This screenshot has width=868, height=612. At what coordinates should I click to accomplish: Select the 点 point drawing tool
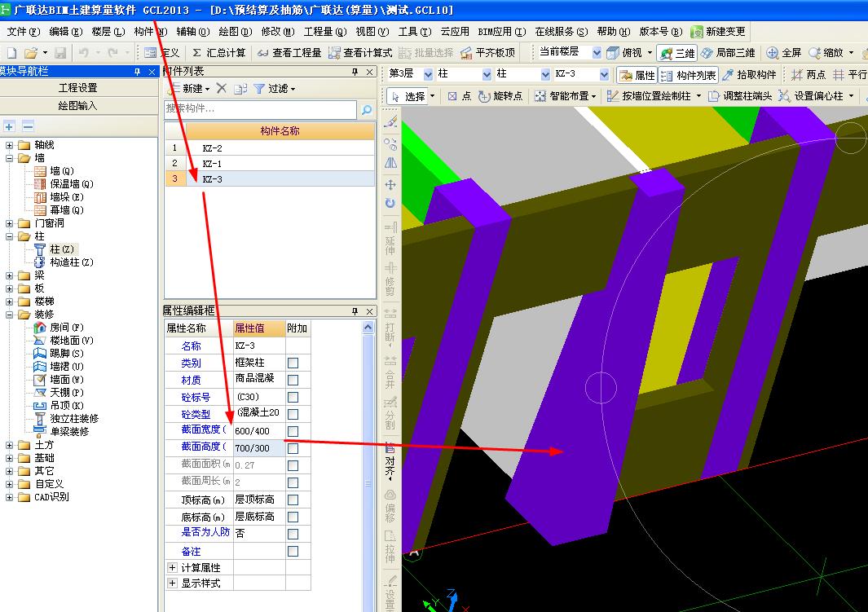460,96
